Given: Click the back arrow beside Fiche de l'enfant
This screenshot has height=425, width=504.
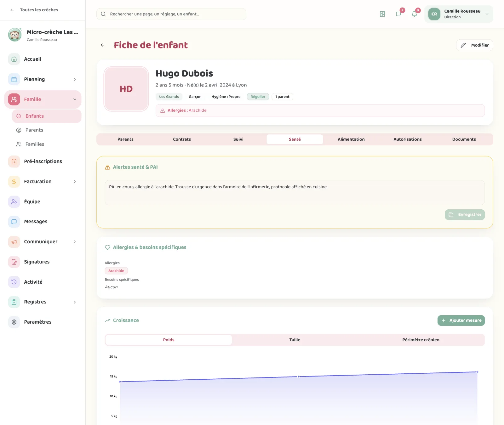Looking at the screenshot, I should (x=102, y=45).
